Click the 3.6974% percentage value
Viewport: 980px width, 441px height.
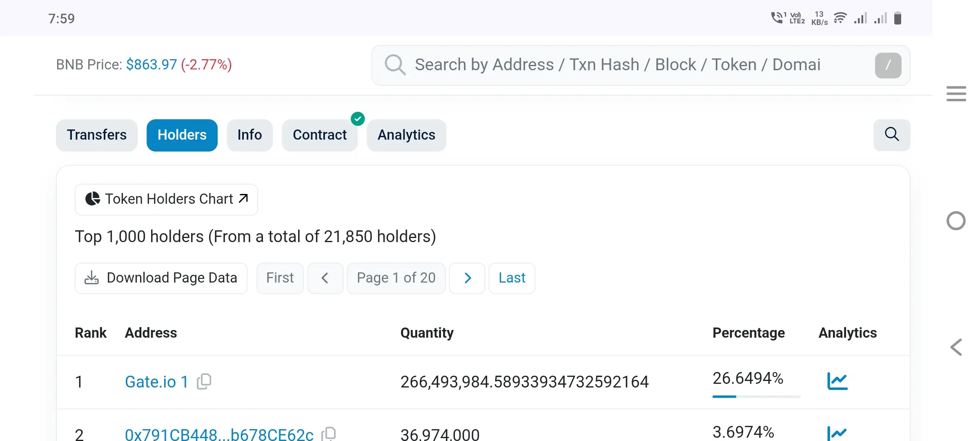coord(743,432)
